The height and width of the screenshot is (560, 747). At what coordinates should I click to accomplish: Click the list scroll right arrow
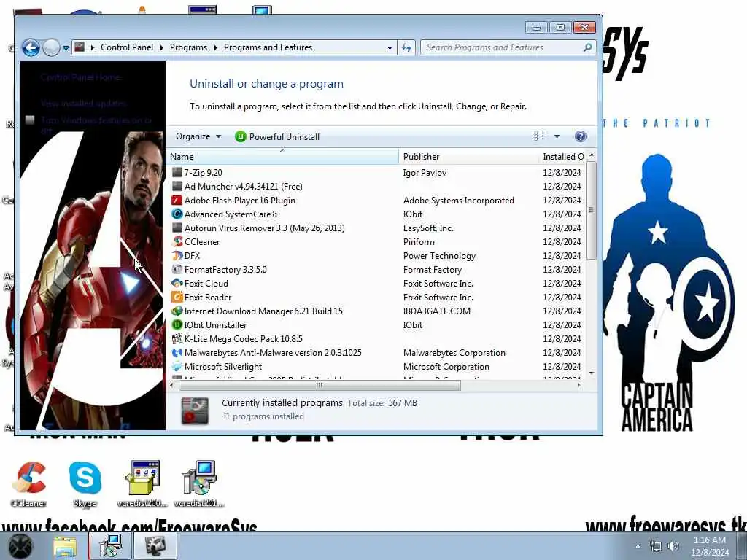[578, 385]
